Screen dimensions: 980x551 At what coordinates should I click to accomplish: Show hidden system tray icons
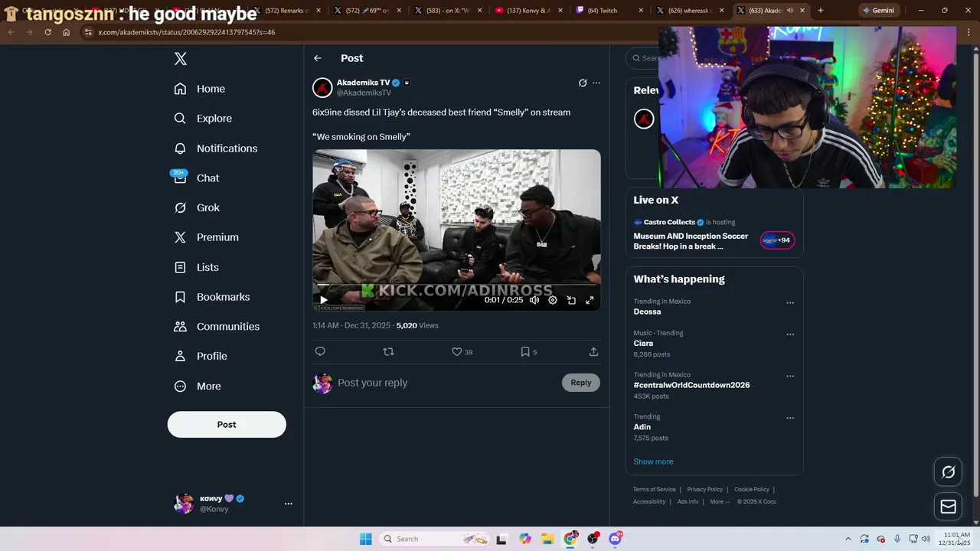pyautogui.click(x=848, y=539)
